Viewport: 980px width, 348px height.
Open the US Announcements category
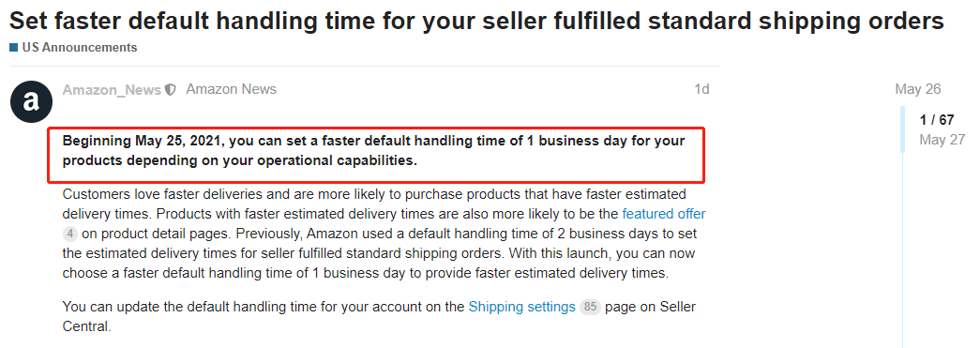point(80,48)
